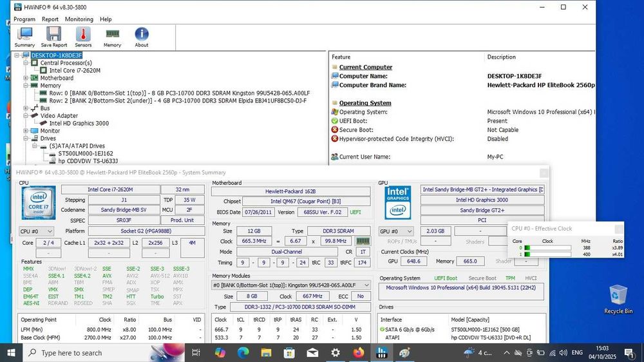Click the Secure Boot feature row
The width and height of the screenshot is (644, 362).
[x=462, y=130]
